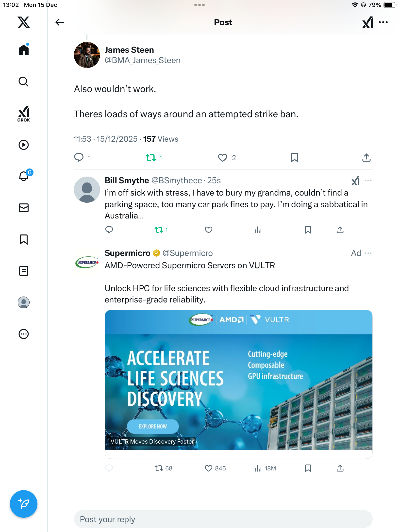The width and height of the screenshot is (399, 532).
Task: Open more options on the Supermicro ad
Action: pyautogui.click(x=368, y=253)
